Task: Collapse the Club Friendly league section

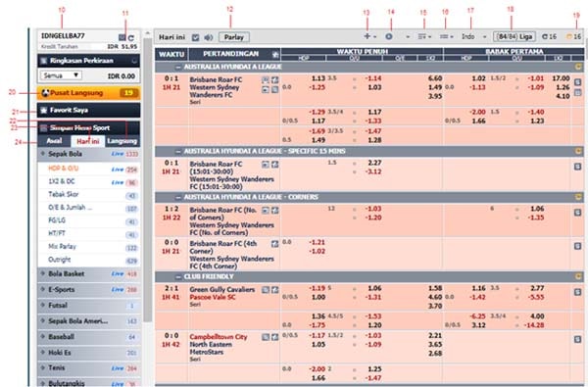Action: pos(178,276)
